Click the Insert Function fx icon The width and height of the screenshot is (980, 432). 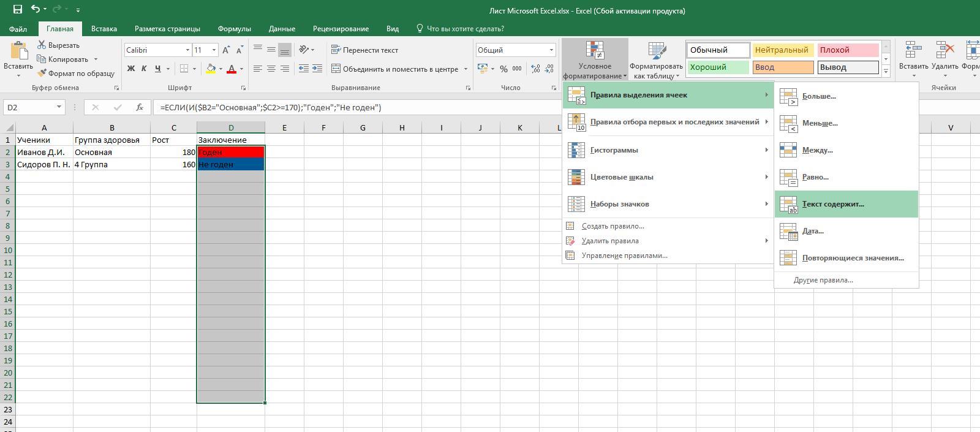pyautogui.click(x=140, y=107)
